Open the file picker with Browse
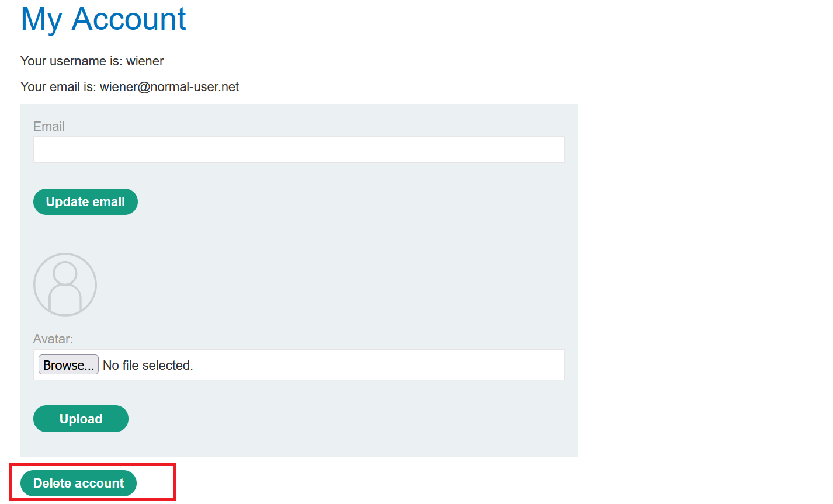The height and width of the screenshot is (504, 833). click(68, 365)
